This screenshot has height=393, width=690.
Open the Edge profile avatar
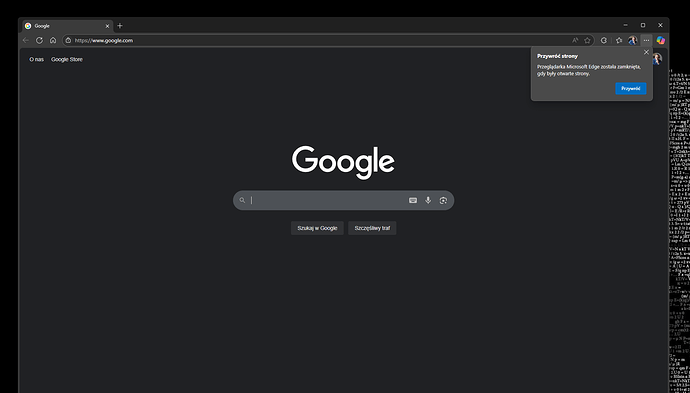click(x=632, y=40)
